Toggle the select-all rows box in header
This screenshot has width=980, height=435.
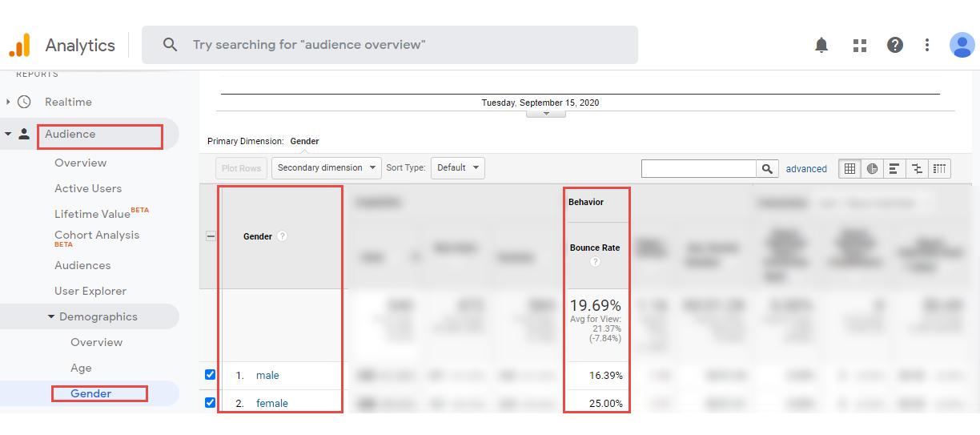(211, 236)
